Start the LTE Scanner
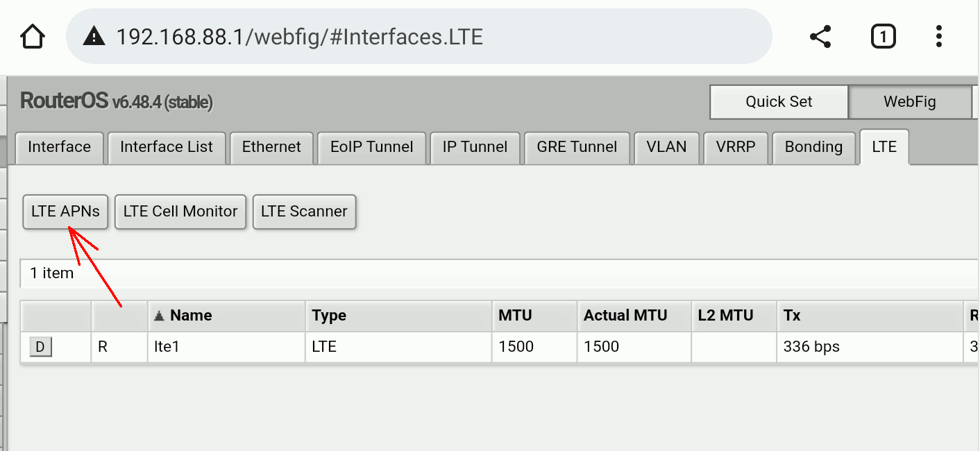 pos(304,212)
